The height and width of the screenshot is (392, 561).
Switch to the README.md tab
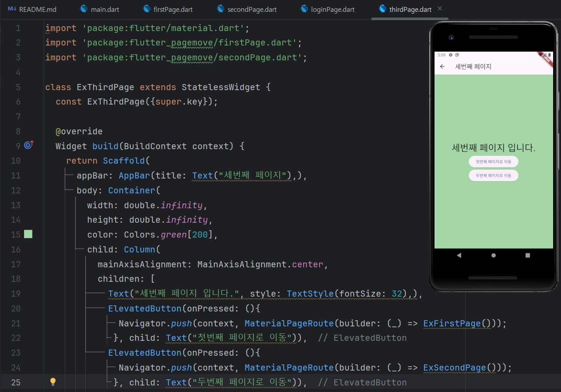tap(32, 9)
